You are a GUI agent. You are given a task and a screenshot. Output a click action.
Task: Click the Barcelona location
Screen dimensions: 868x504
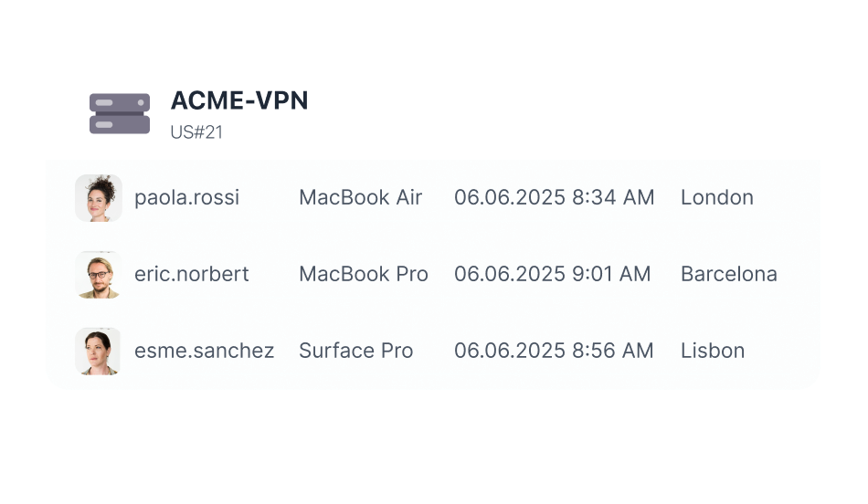[x=728, y=275]
